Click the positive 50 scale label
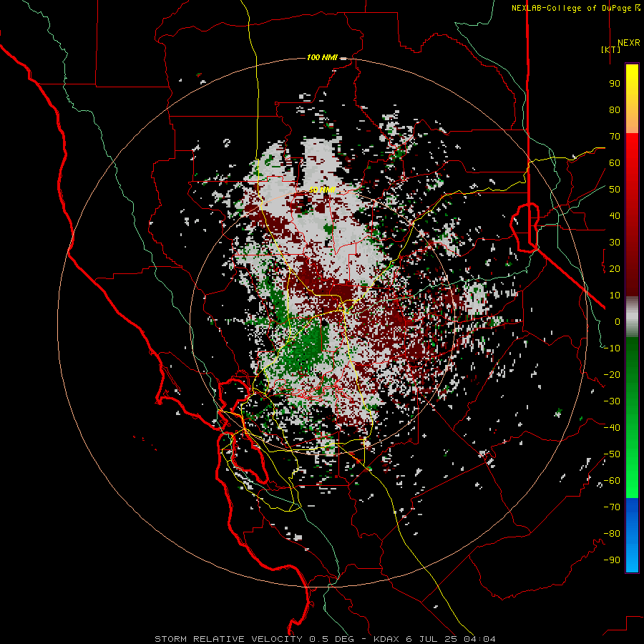The width and height of the screenshot is (644, 644). [615, 190]
